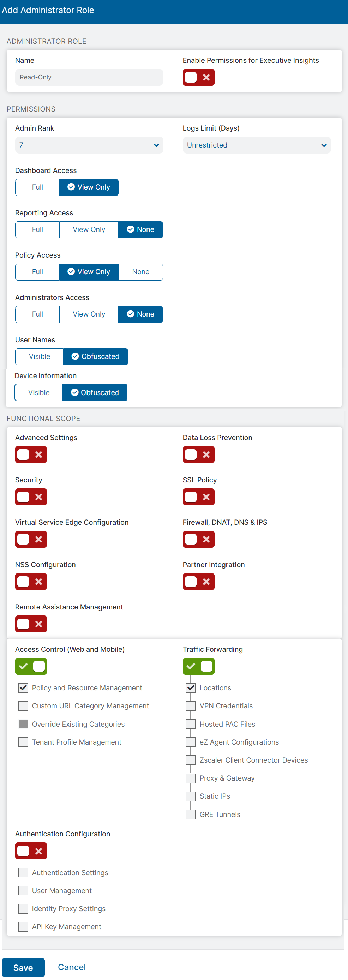Check the GRE Tunnels checkbox

coord(191,814)
